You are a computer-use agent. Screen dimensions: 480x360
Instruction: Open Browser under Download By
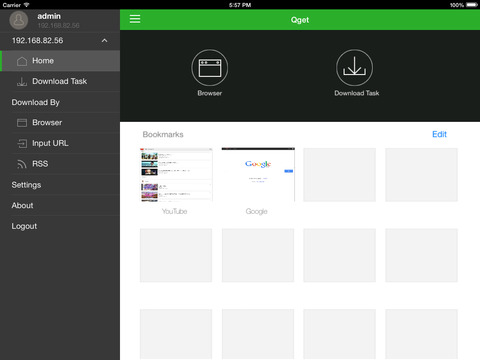pos(60,123)
